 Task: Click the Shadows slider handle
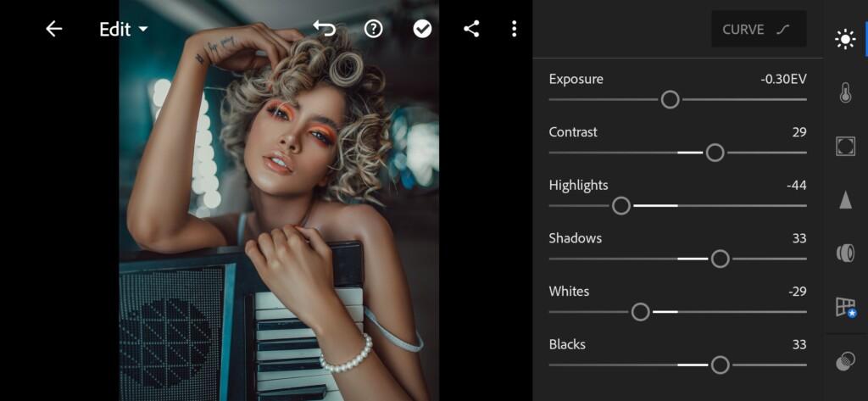(x=720, y=259)
